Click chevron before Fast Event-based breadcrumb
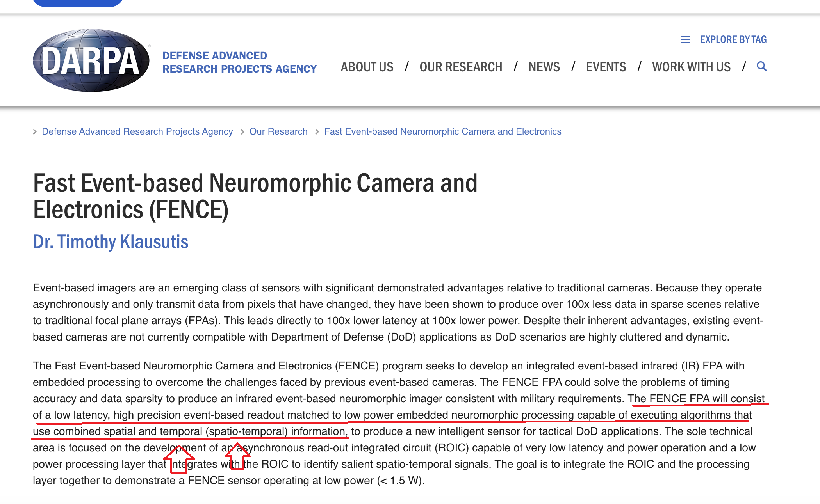 click(317, 132)
